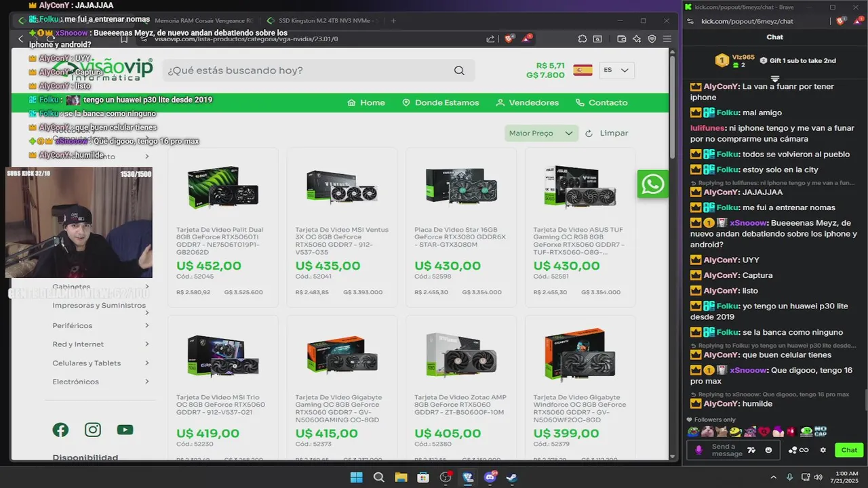The height and width of the screenshot is (488, 868).
Task: Open the Windows Start menu
Action: 356,477
